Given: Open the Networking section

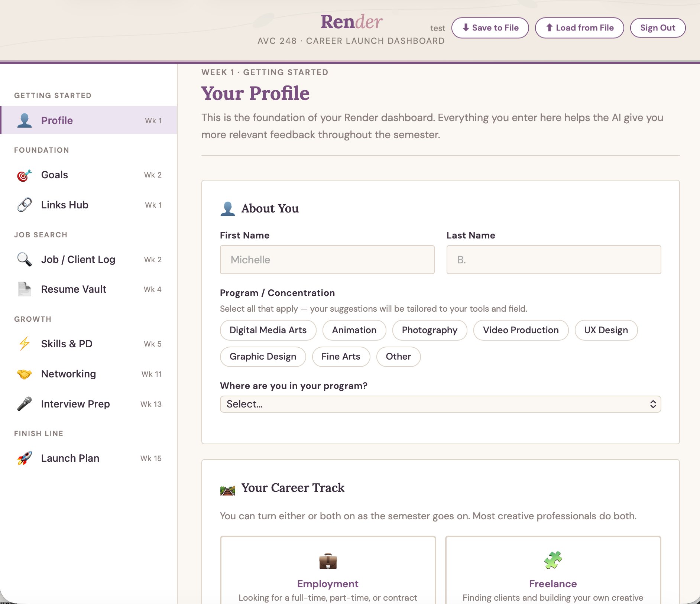Looking at the screenshot, I should tap(89, 374).
